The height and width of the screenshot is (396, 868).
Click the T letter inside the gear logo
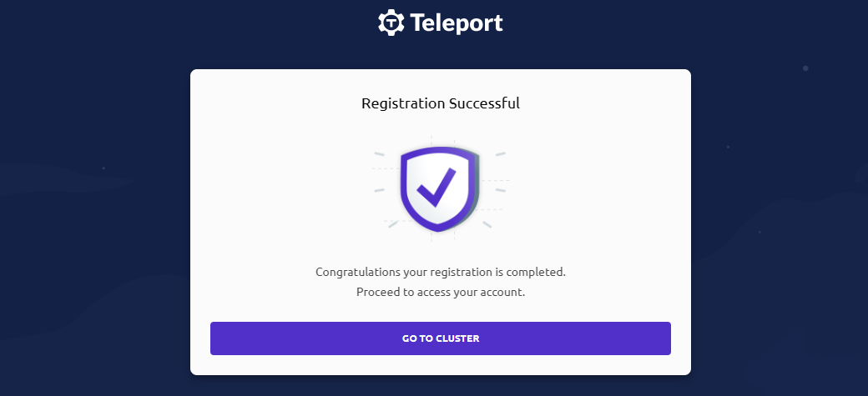click(391, 23)
